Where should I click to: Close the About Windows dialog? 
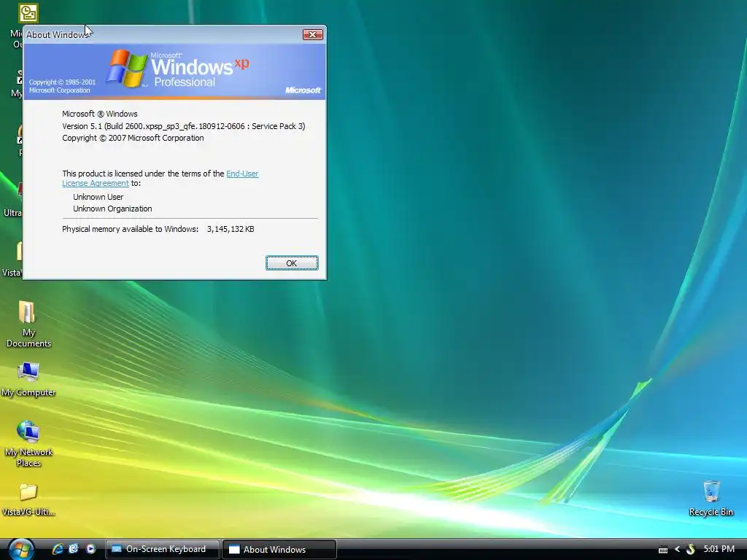tap(312, 34)
